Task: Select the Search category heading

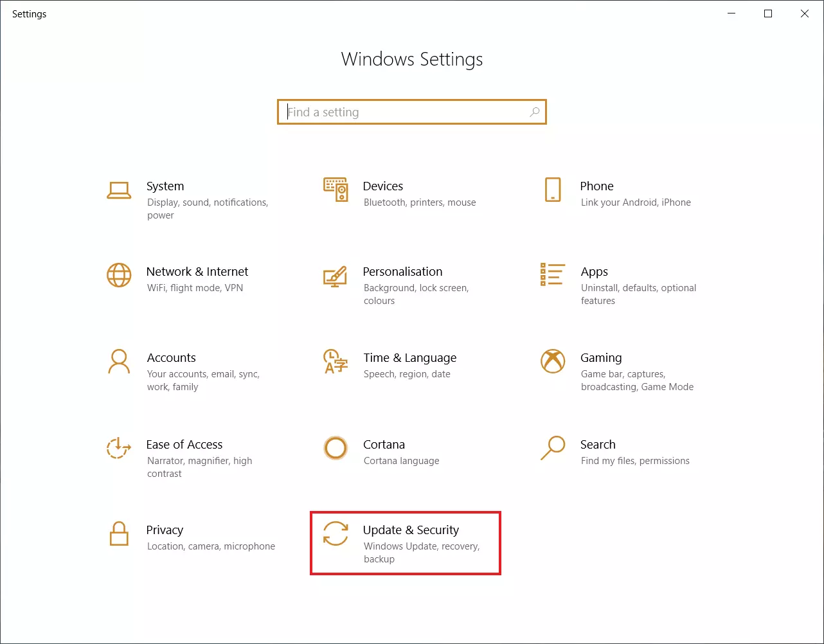Action: point(598,444)
